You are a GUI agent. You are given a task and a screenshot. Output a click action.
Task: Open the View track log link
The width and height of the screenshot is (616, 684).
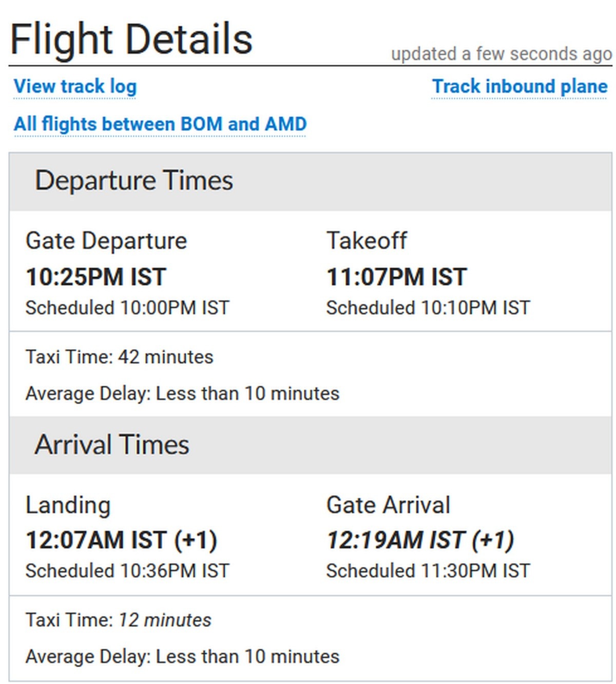[75, 86]
